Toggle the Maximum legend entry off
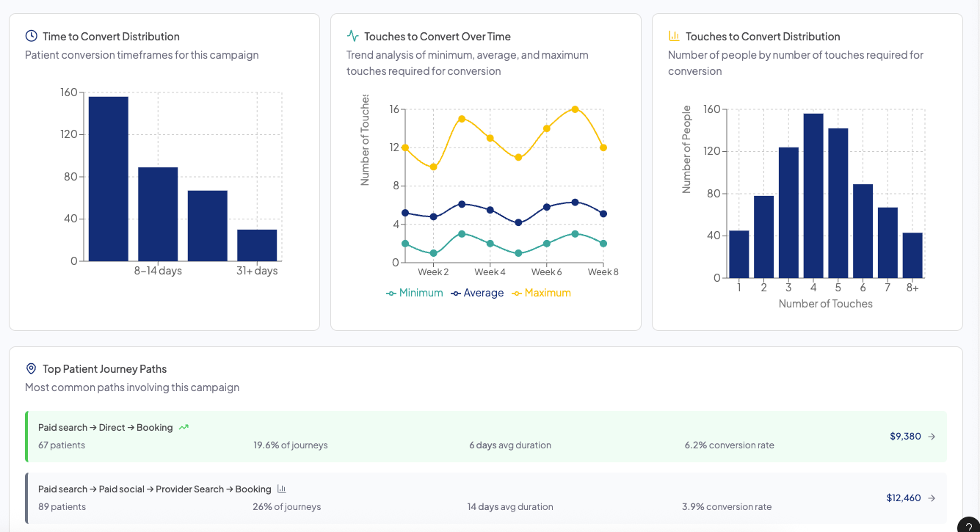 tap(541, 292)
